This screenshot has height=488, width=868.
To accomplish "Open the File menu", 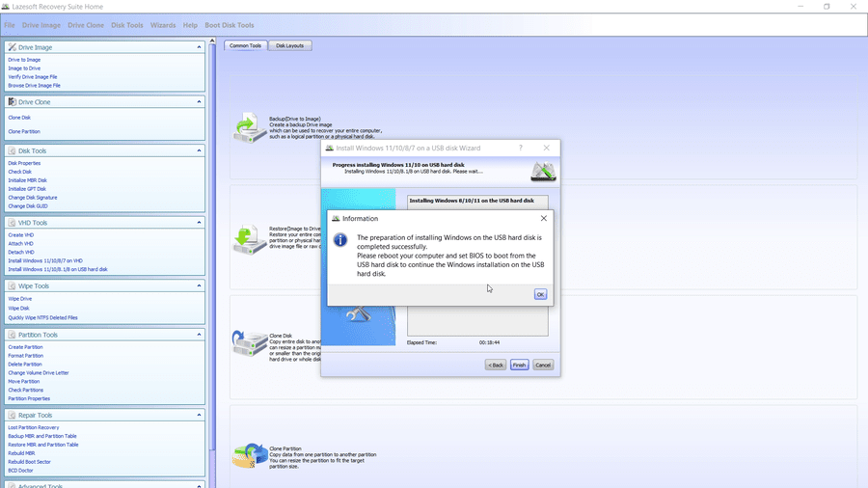I will coord(10,25).
